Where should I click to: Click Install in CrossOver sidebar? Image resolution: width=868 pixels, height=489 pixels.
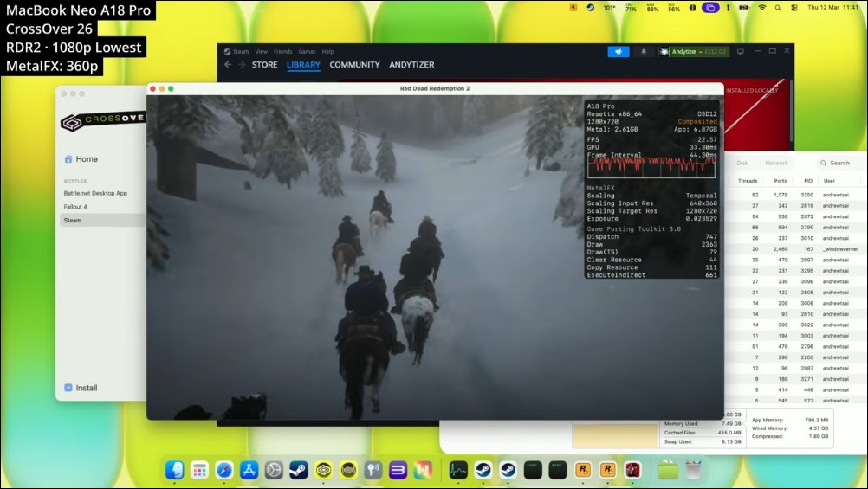[81, 388]
